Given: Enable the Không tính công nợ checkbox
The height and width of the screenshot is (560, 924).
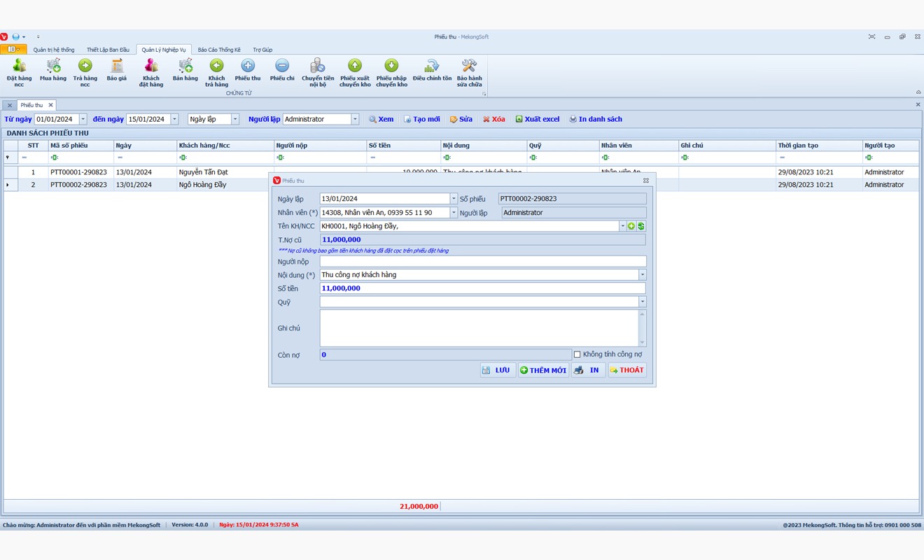Looking at the screenshot, I should point(577,355).
